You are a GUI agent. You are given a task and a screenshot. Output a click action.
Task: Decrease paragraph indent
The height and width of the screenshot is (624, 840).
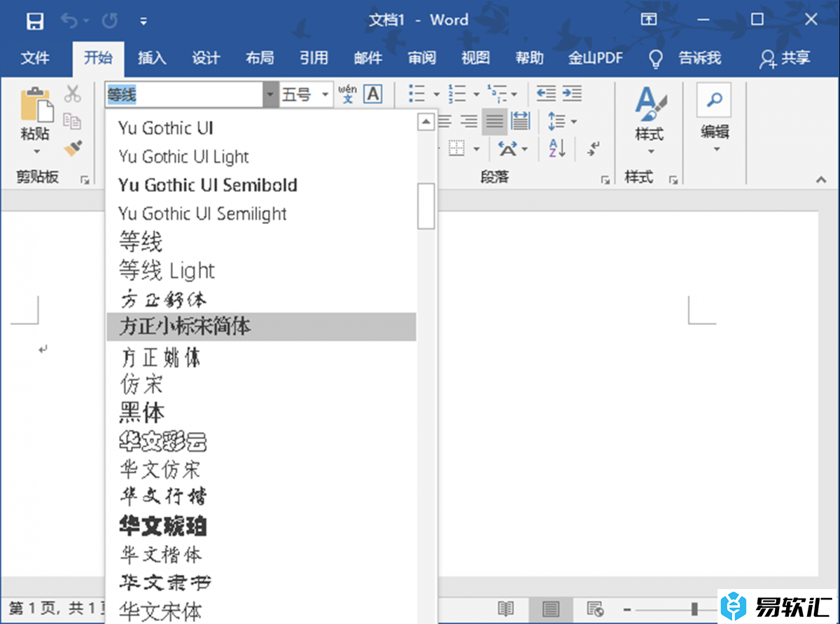546,93
